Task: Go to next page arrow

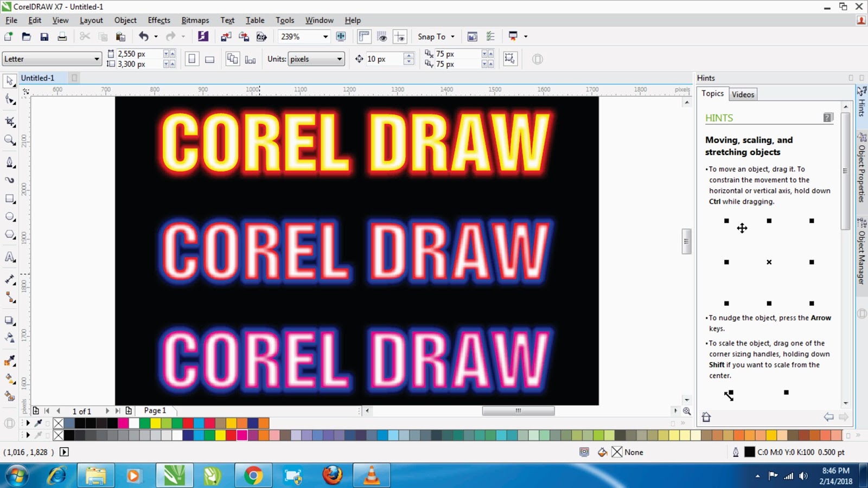Action: (107, 411)
